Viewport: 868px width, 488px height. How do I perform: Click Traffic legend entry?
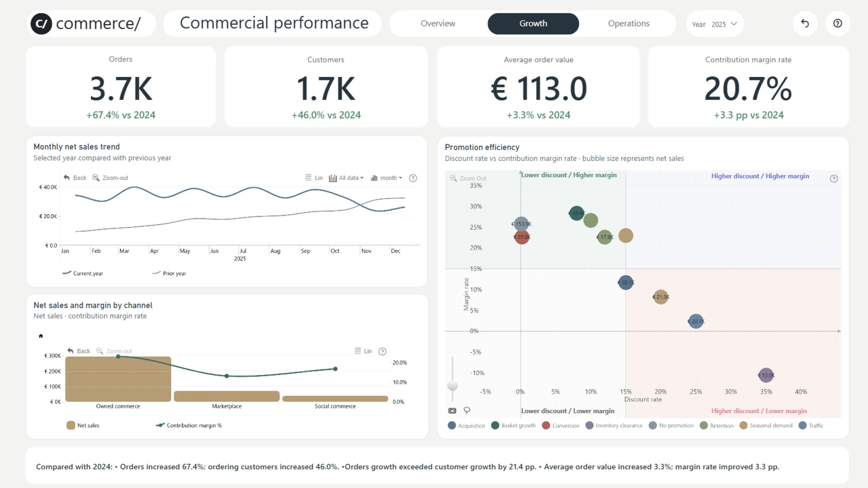pyautogui.click(x=811, y=426)
